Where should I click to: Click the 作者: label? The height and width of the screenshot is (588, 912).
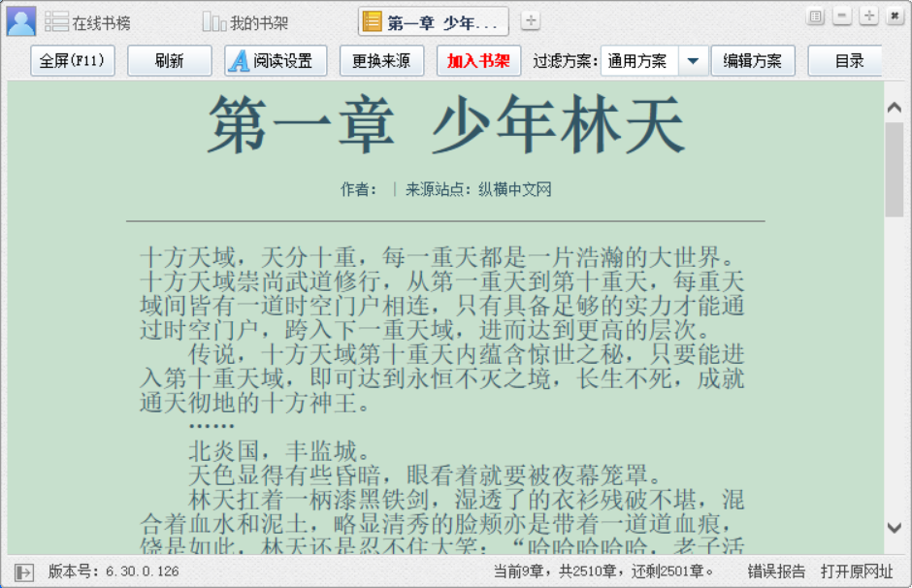[x=358, y=189]
